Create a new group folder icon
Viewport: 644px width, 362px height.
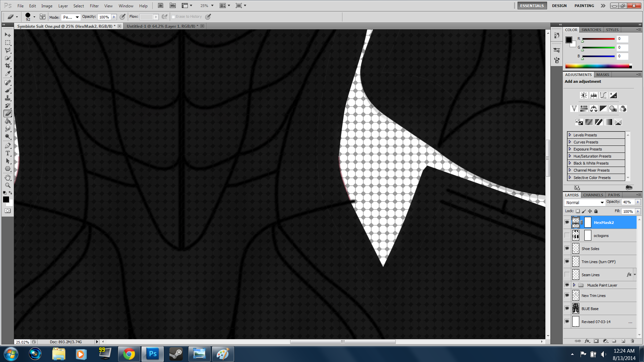coord(614,341)
